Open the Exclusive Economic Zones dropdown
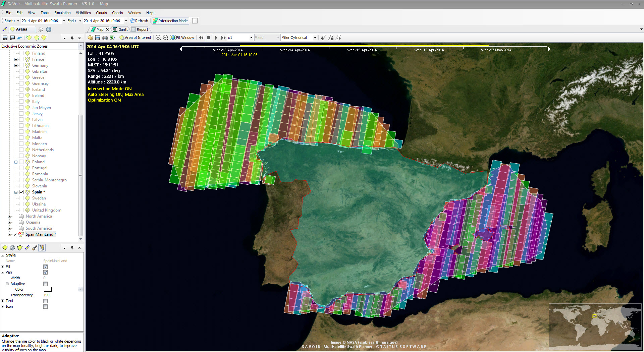The image size is (644, 352). (80, 46)
